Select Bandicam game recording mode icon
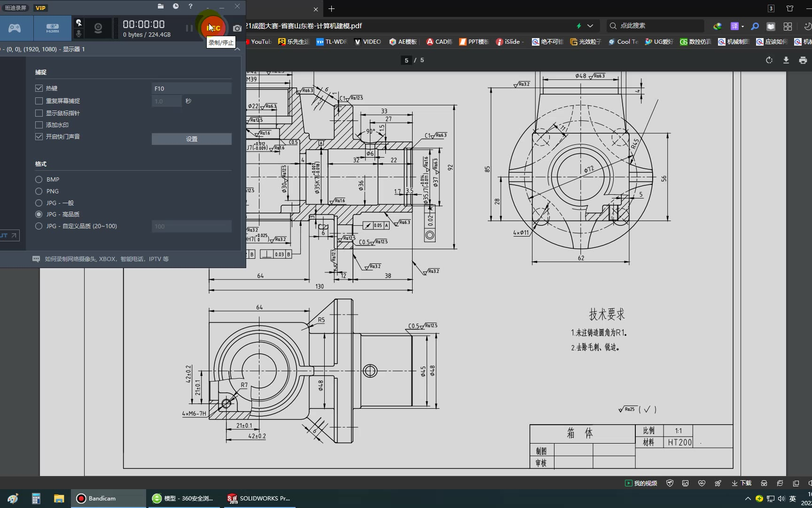Viewport: 812px width, 508px height. point(15,28)
